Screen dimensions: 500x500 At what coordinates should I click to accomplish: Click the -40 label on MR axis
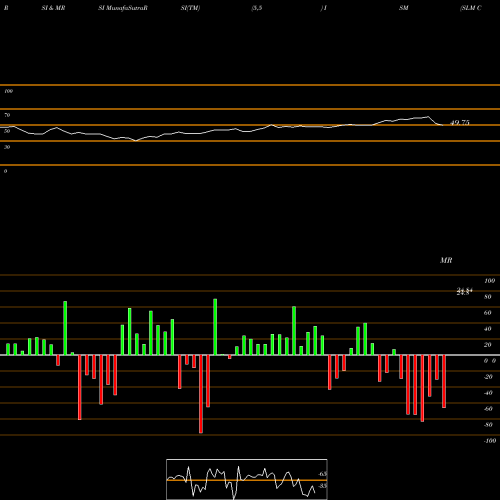pos(488,393)
